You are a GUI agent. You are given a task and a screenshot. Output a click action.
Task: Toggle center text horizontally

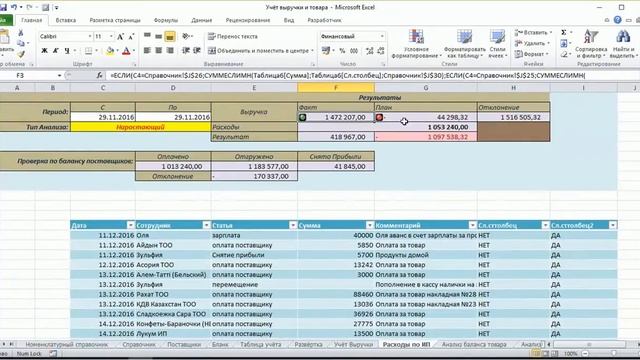click(x=159, y=51)
